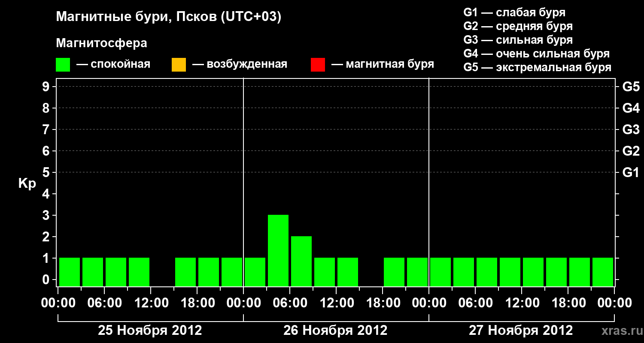Click '06:00' time label above 25 Ноября
This screenshot has height=343, width=644.
coord(104,303)
